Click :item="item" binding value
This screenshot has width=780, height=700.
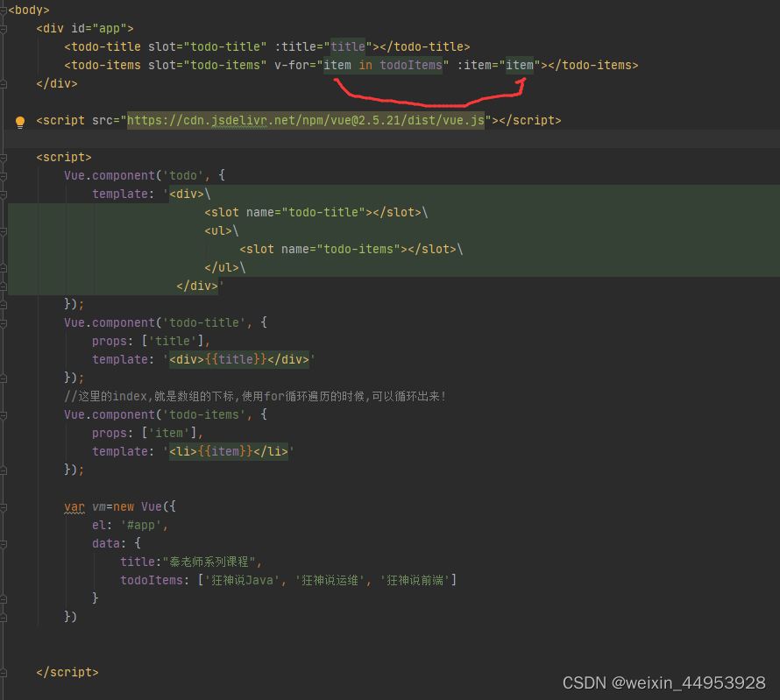tap(520, 65)
